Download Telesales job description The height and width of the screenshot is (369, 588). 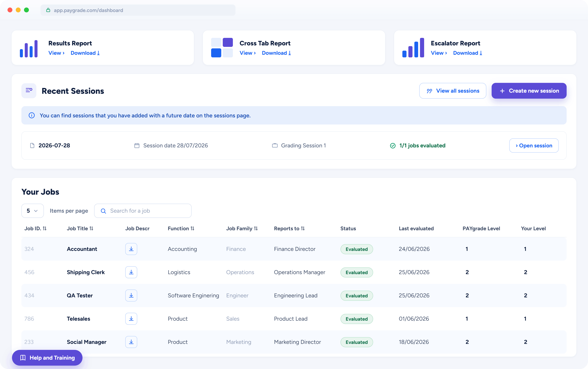tap(131, 319)
